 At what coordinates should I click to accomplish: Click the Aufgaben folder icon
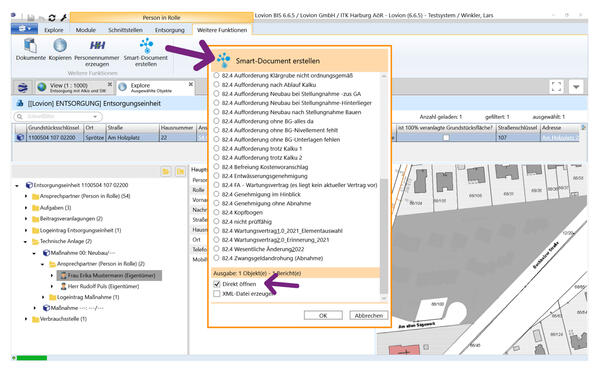point(36,208)
